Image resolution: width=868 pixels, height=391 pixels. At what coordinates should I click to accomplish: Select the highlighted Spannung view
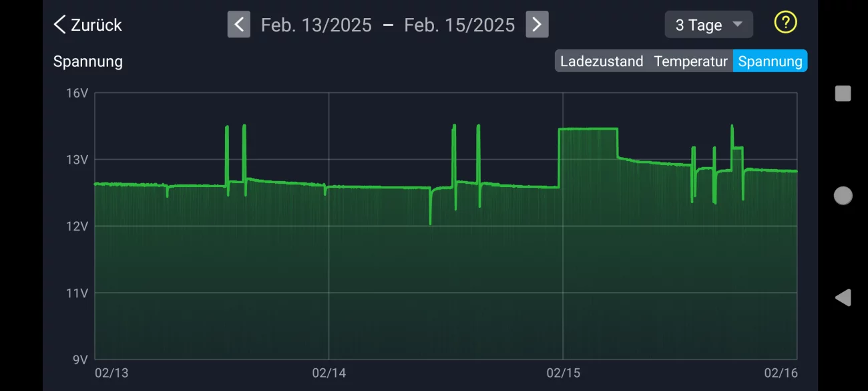point(770,61)
